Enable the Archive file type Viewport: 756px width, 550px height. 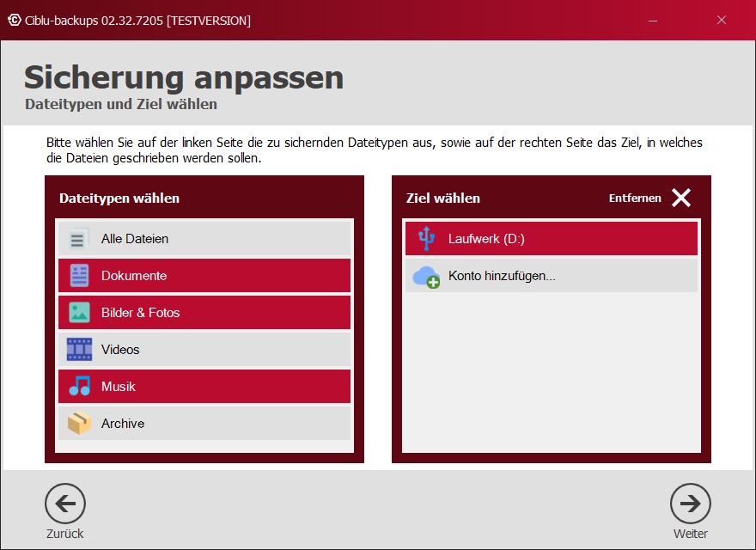204,423
